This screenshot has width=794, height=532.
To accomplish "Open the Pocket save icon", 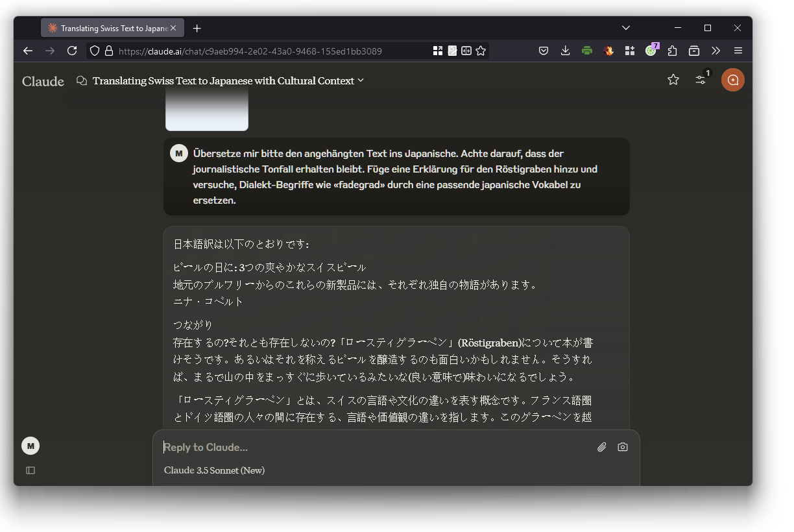I will pos(544,51).
